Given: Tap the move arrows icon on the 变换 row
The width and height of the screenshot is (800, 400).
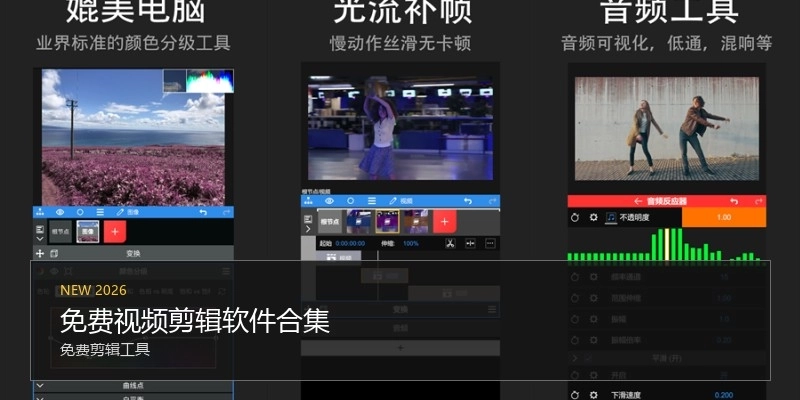Looking at the screenshot, I should coord(40,253).
